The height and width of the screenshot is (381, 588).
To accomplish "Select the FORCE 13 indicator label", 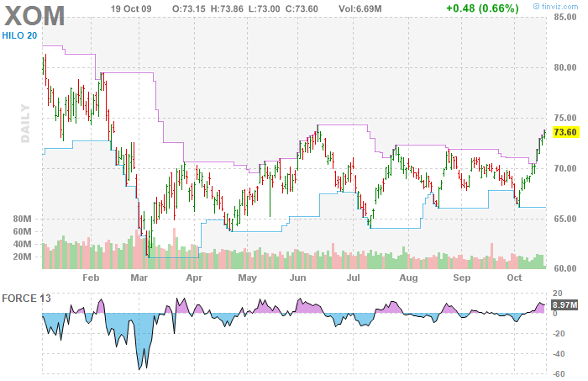I will [x=26, y=299].
